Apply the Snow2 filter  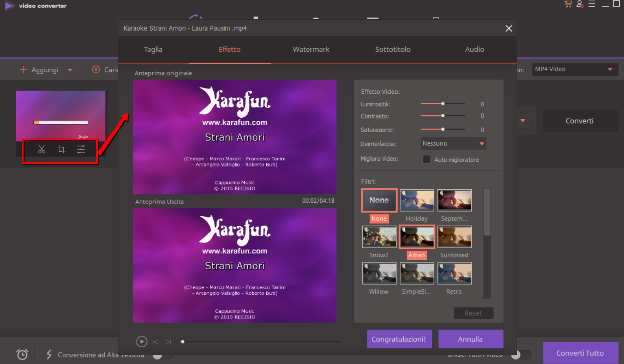point(379,237)
